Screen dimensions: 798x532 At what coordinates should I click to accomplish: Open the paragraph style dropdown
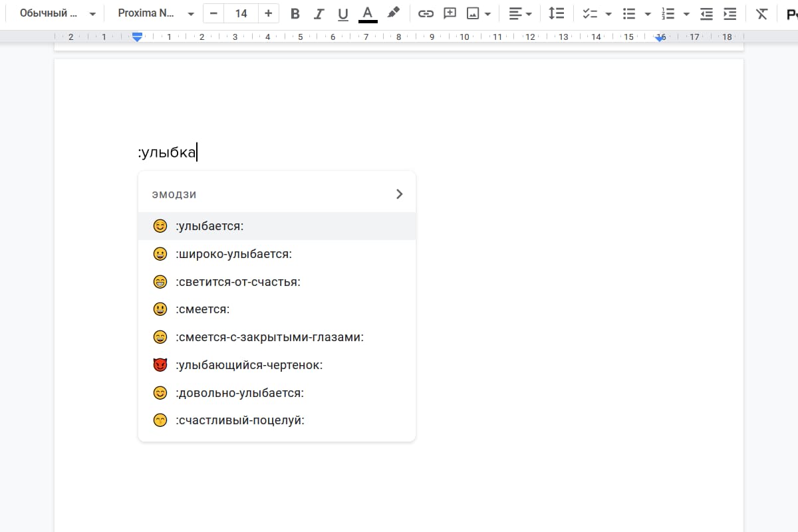57,13
